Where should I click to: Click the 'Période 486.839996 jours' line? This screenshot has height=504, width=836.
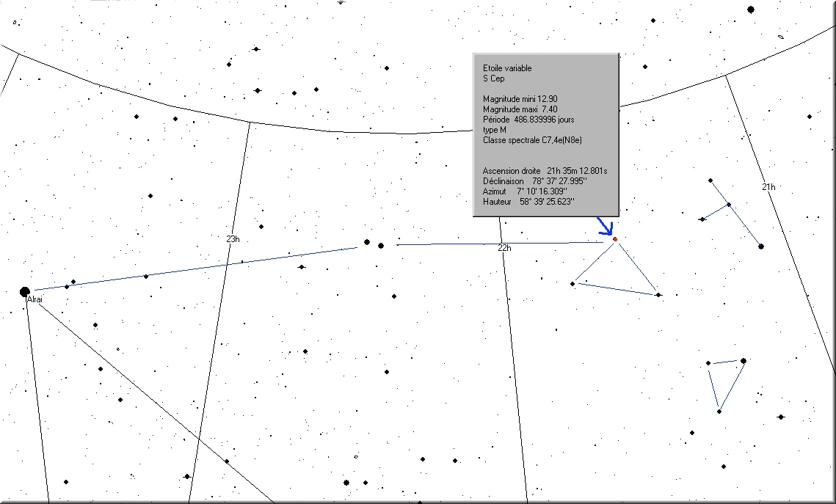coord(528,120)
